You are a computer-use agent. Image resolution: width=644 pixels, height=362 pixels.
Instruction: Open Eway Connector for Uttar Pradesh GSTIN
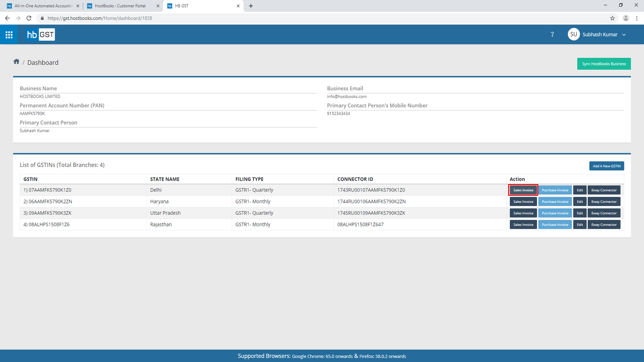tap(604, 213)
